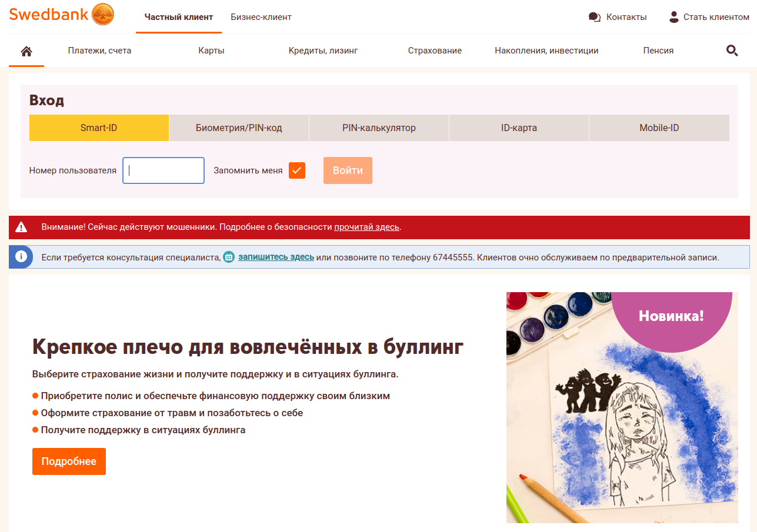
Task: Click the bullying insurance promo illustration
Action: point(622,407)
